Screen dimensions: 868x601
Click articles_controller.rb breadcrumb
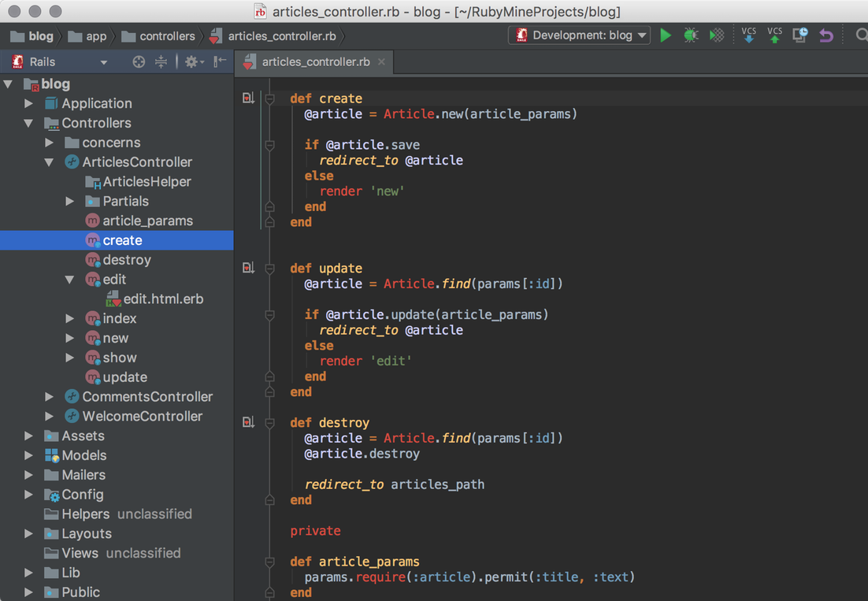[x=273, y=36]
